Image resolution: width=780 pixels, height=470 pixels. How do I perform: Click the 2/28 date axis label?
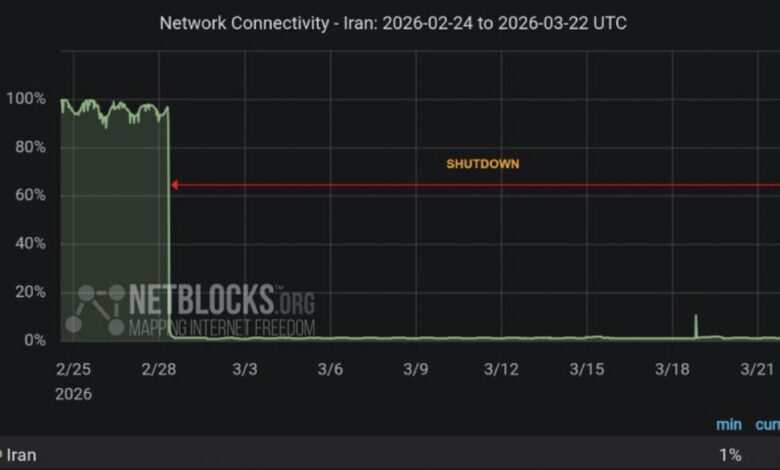coord(159,369)
